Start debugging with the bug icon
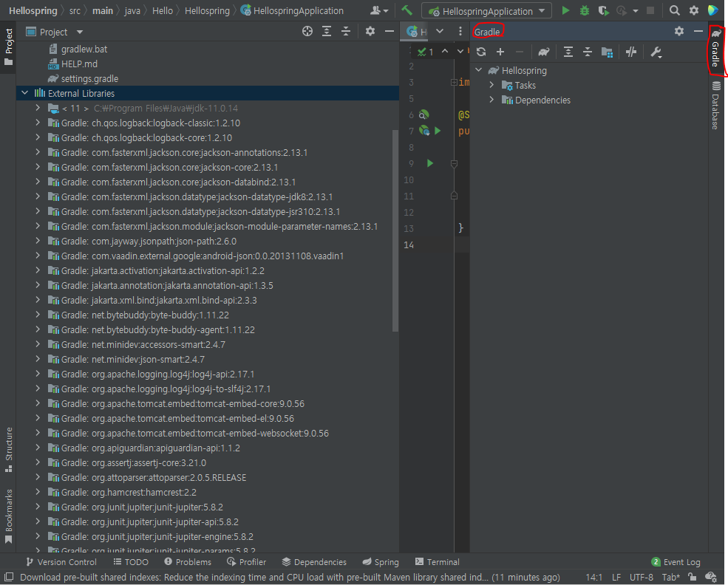This screenshot has width=728, height=585. coord(584,10)
